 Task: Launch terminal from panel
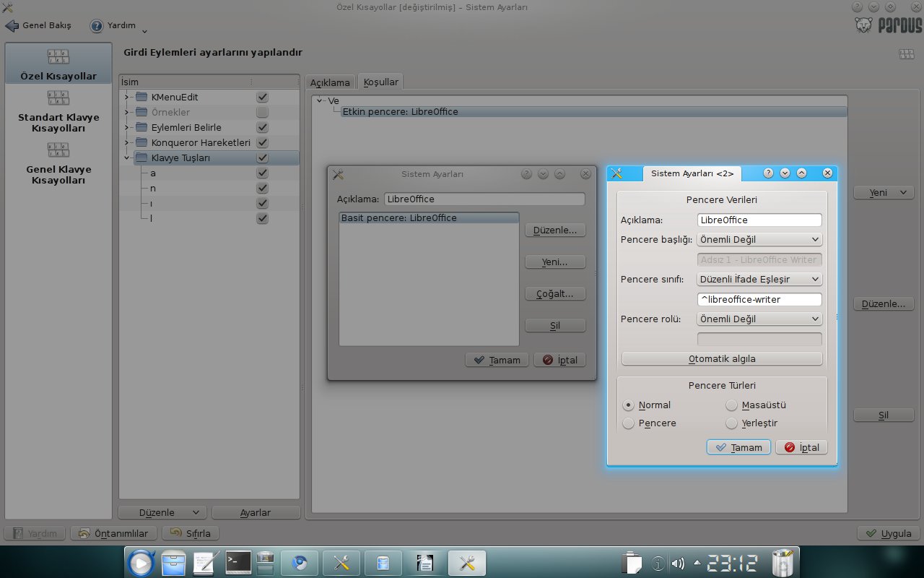(x=238, y=563)
